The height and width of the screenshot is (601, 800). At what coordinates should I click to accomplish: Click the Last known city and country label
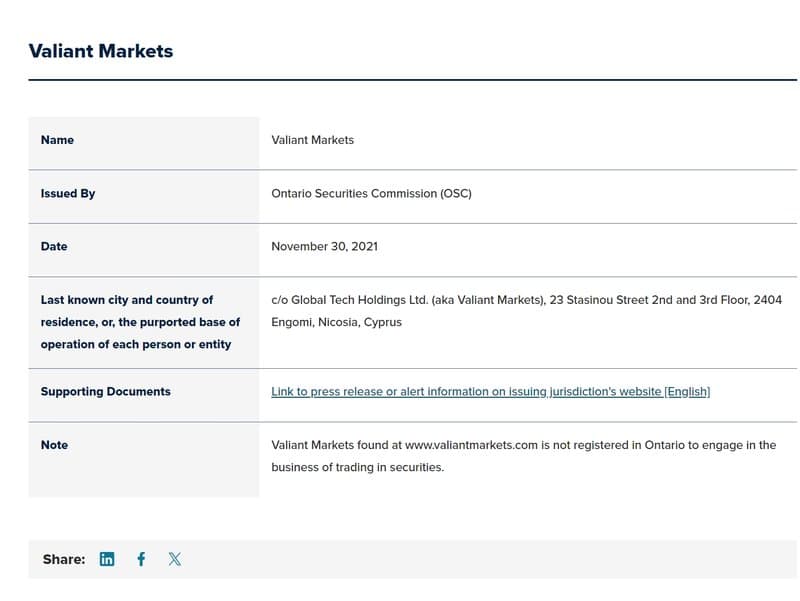[x=140, y=322]
